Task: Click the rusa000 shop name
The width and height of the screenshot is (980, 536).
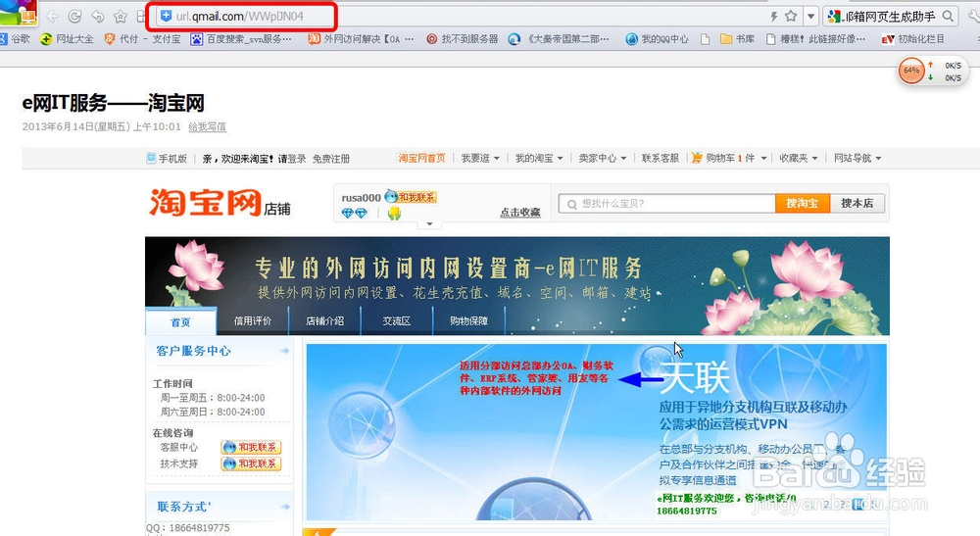Action: 361,197
